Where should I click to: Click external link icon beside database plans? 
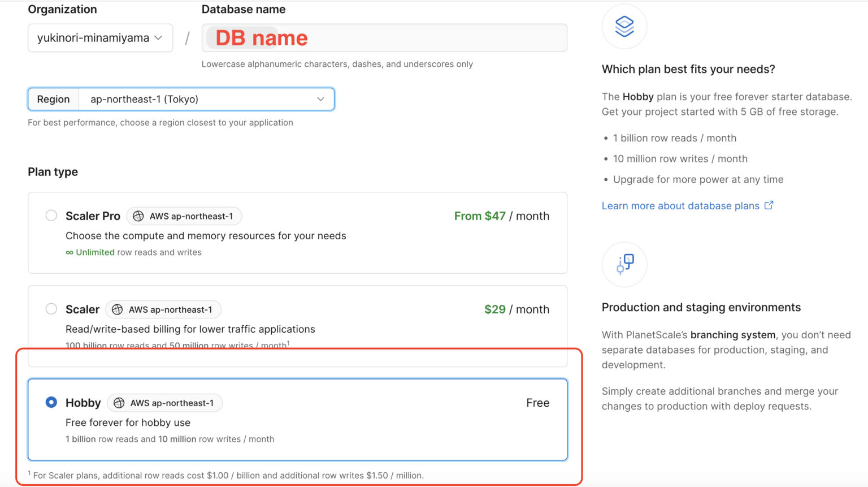click(x=769, y=205)
